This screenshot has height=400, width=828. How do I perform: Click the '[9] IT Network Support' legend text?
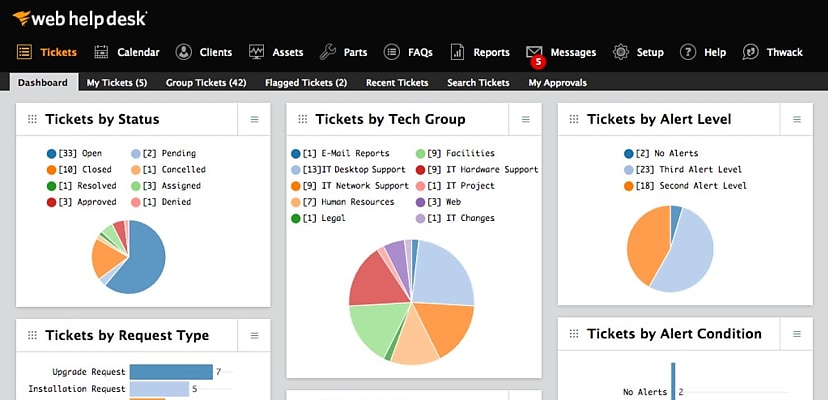pyautogui.click(x=355, y=186)
